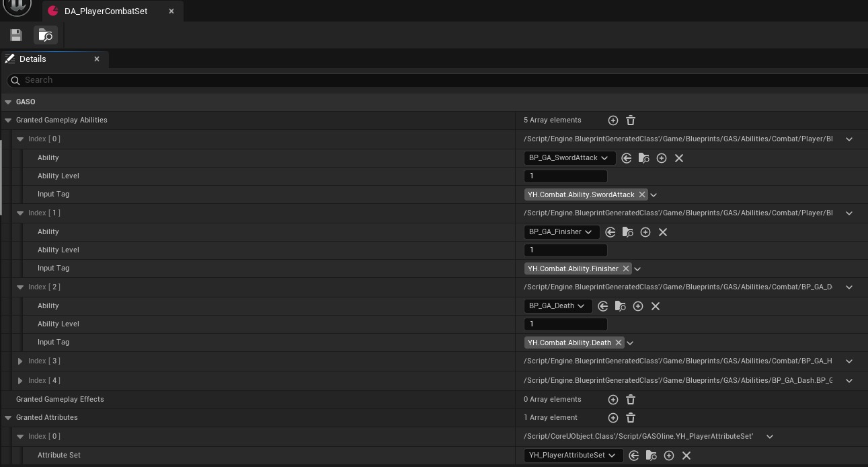Focus the Details search field
The height and width of the screenshot is (467, 868).
coord(437,80)
